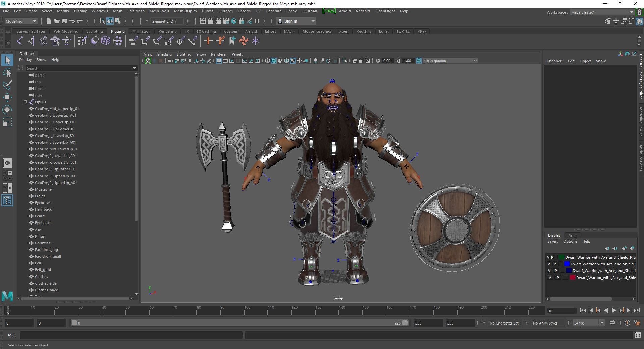Open the 24 fps frame rate dropdown
644x349 pixels.
(x=589, y=323)
